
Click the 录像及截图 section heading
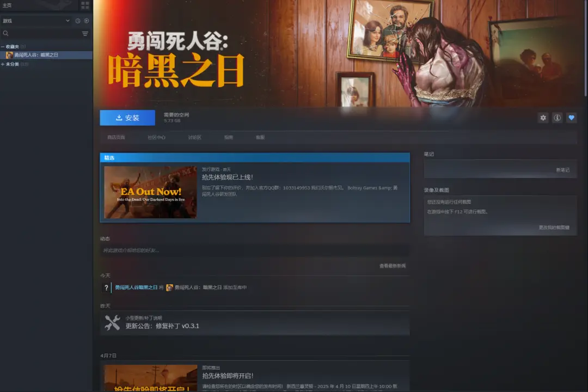437,190
